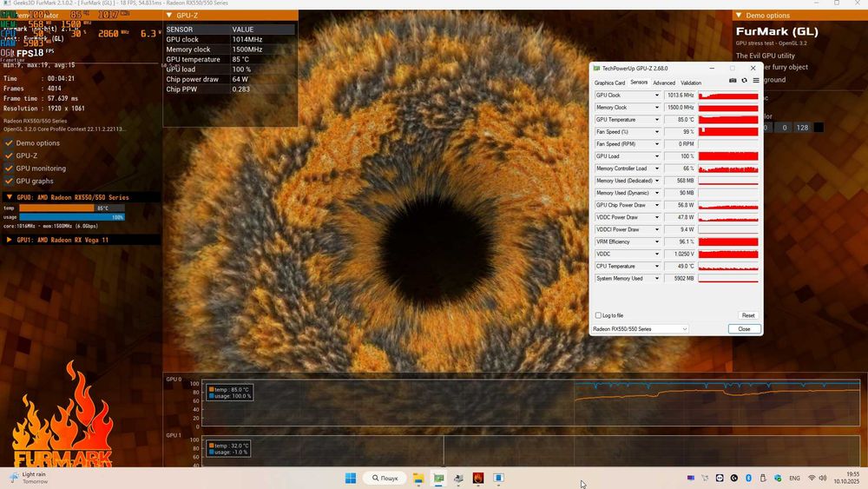Screen dimensions: 868x489
Task: Switch to the Graphics Card tab
Action: 609,83
